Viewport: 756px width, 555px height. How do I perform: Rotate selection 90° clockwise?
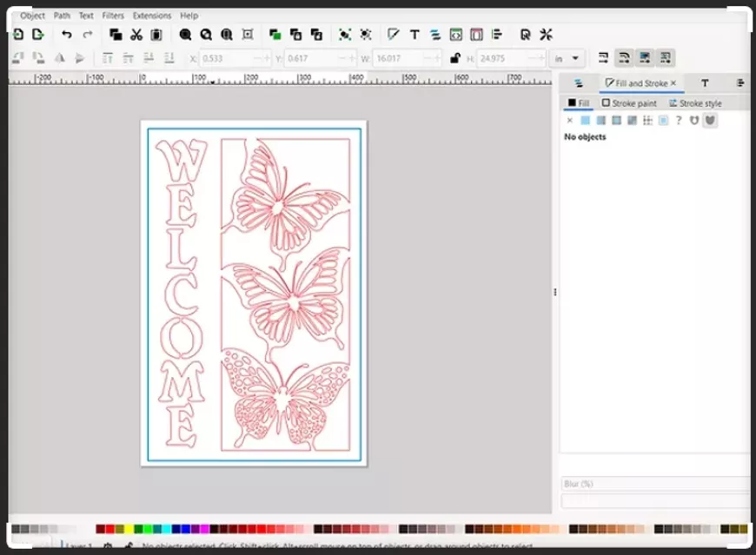click(38, 58)
